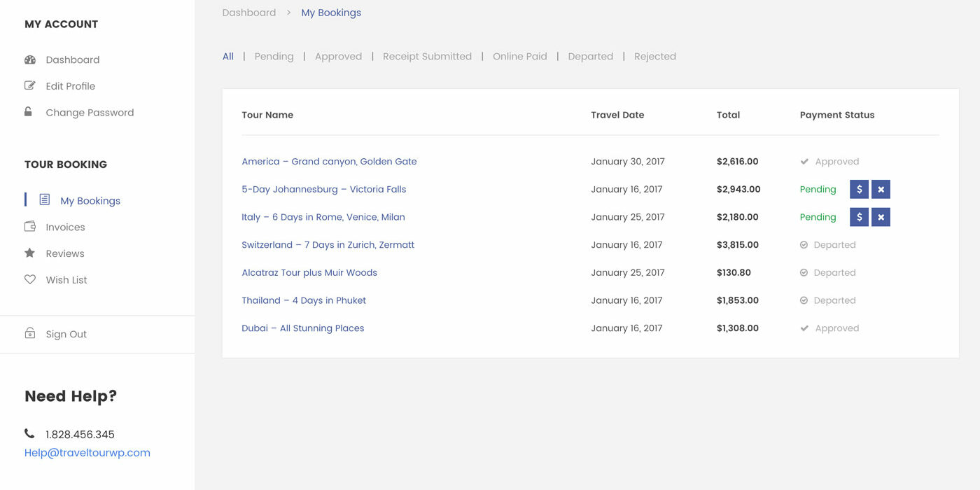The width and height of the screenshot is (980, 490).
Task: Show Receipt Submitted bookings
Action: point(427,57)
